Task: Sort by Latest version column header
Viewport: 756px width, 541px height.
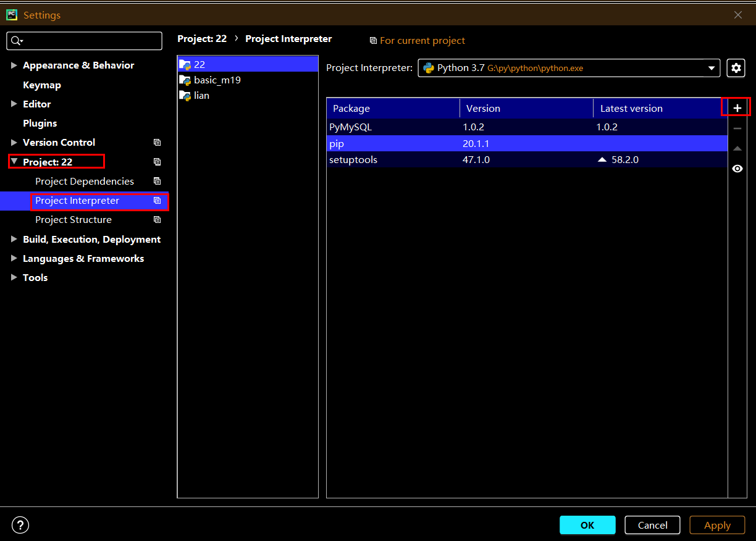Action: (x=660, y=109)
